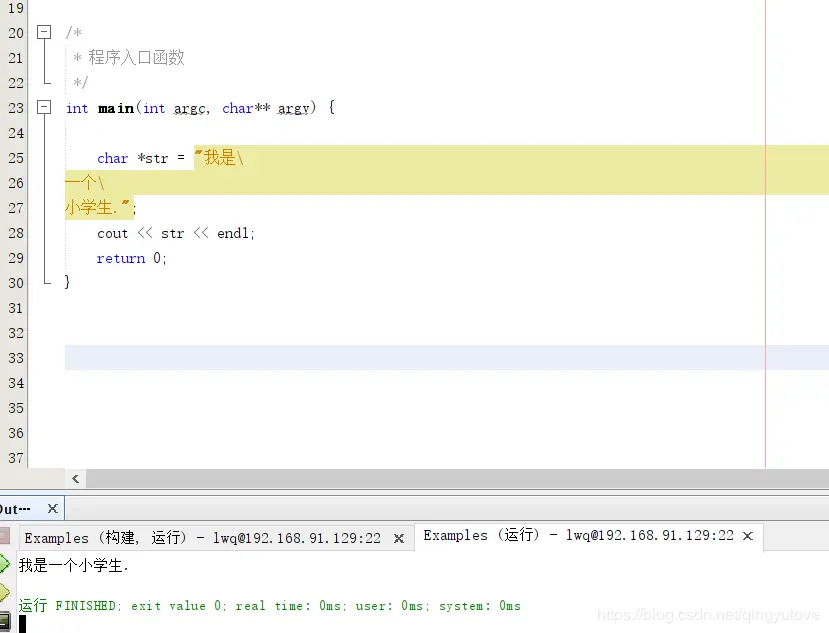
Task: Click the comment closer */ on line 22
Action: pos(80,82)
